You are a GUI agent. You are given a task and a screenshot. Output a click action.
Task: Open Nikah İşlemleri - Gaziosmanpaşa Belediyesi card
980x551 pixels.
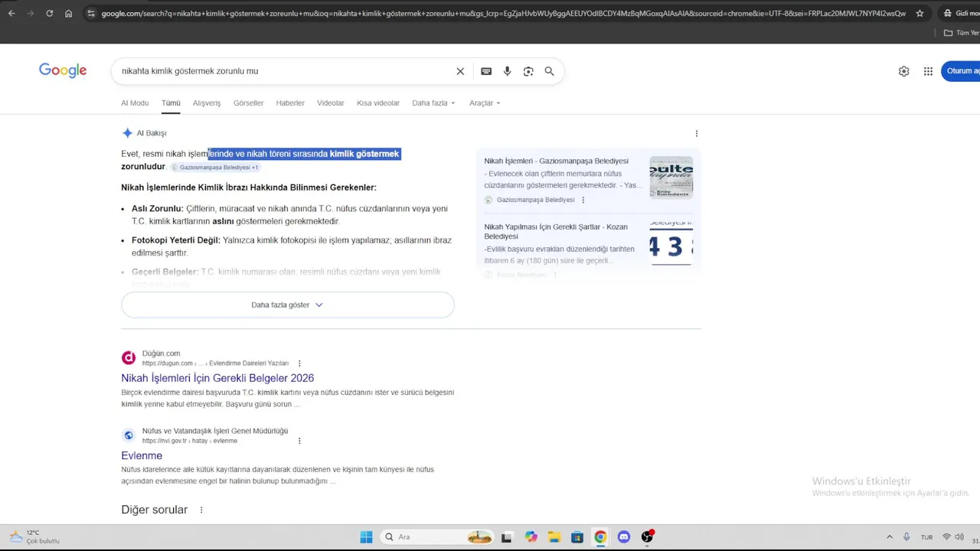(557, 161)
